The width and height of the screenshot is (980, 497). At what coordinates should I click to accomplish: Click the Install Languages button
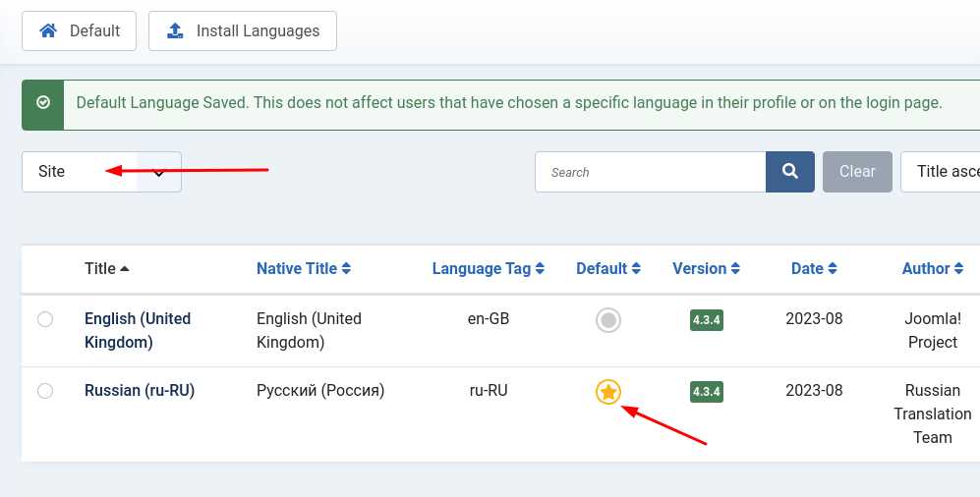click(243, 30)
